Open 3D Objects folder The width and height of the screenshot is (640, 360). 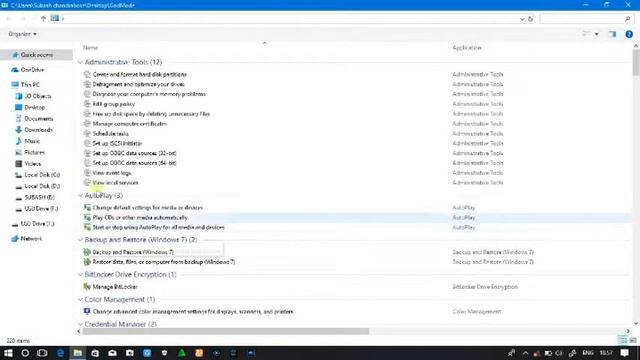[37, 96]
